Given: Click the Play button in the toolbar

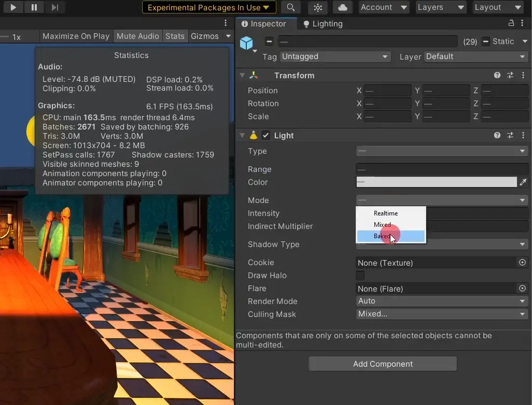Looking at the screenshot, I should tap(13, 7).
